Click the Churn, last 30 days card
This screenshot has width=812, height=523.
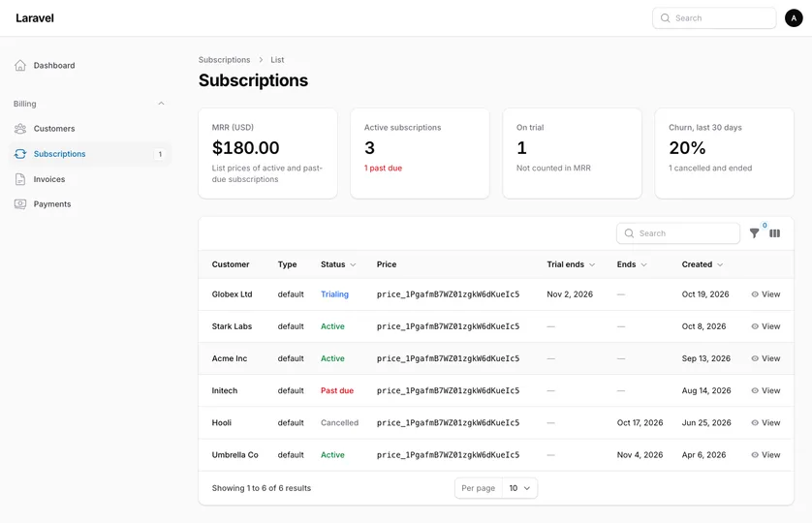[725, 153]
